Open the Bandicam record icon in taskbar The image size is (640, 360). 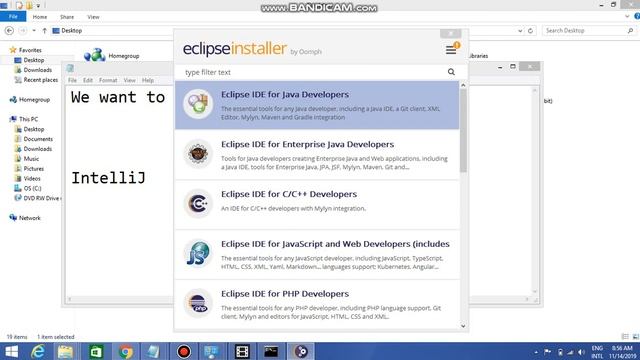184,351
